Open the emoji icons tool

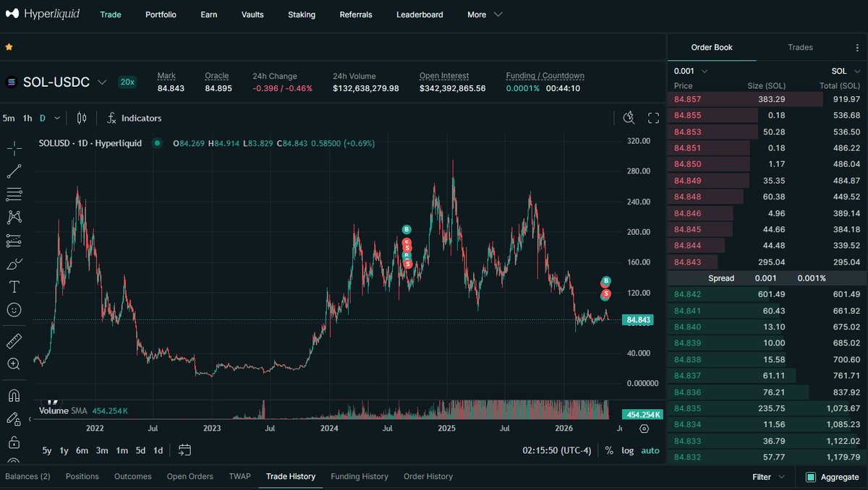[x=14, y=310]
